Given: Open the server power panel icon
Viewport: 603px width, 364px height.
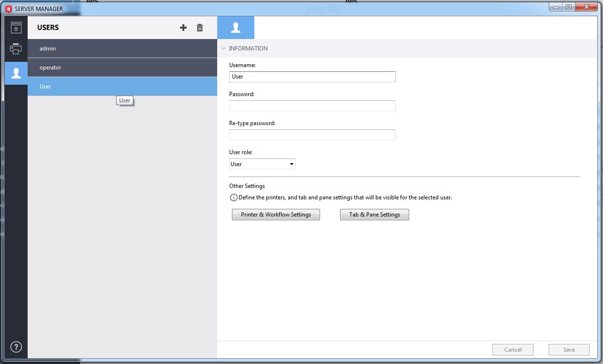Looking at the screenshot, I should point(16,28).
